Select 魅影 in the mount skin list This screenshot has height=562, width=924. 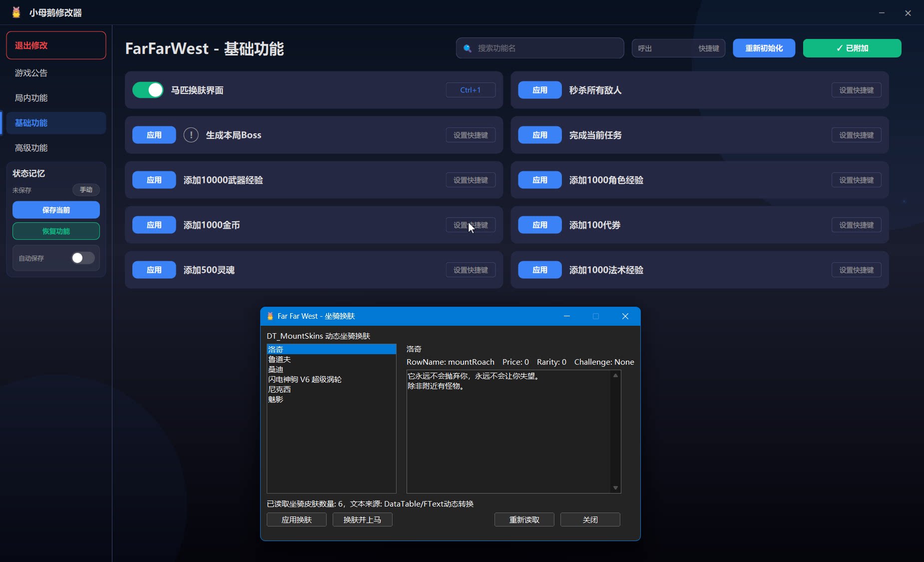[332, 399]
